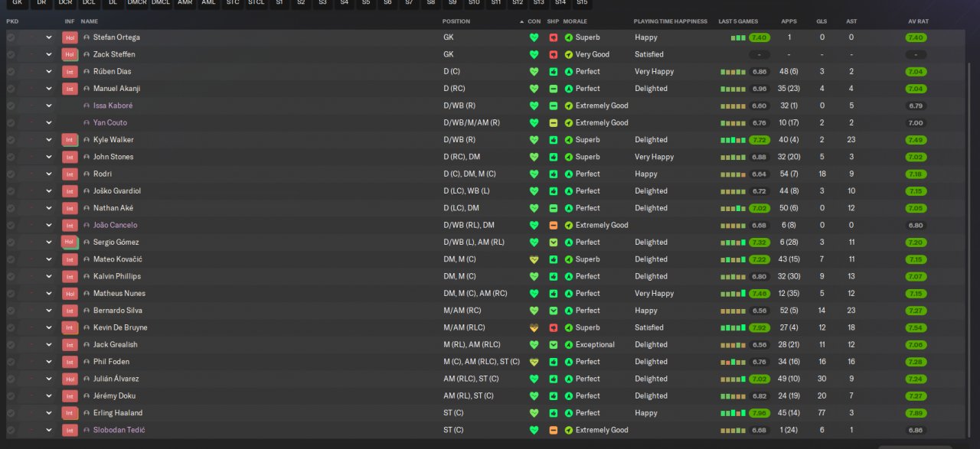Click morale icon in Rúben Dias row

tap(568, 72)
